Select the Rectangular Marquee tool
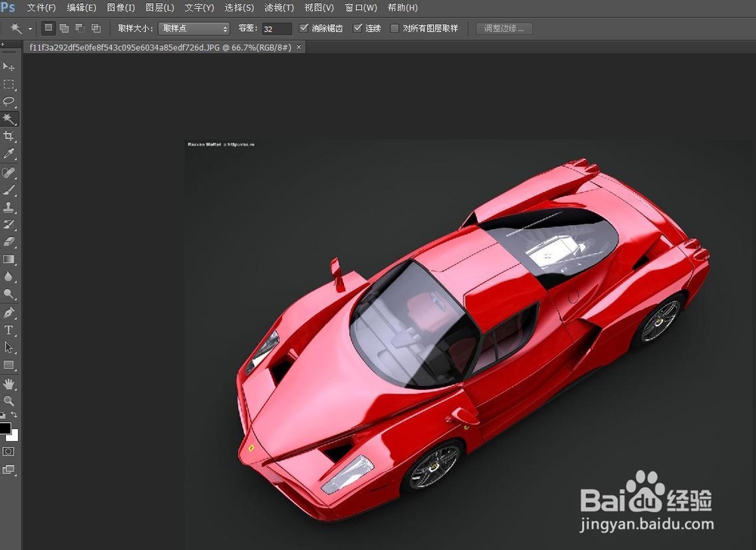The image size is (756, 550). [8, 85]
